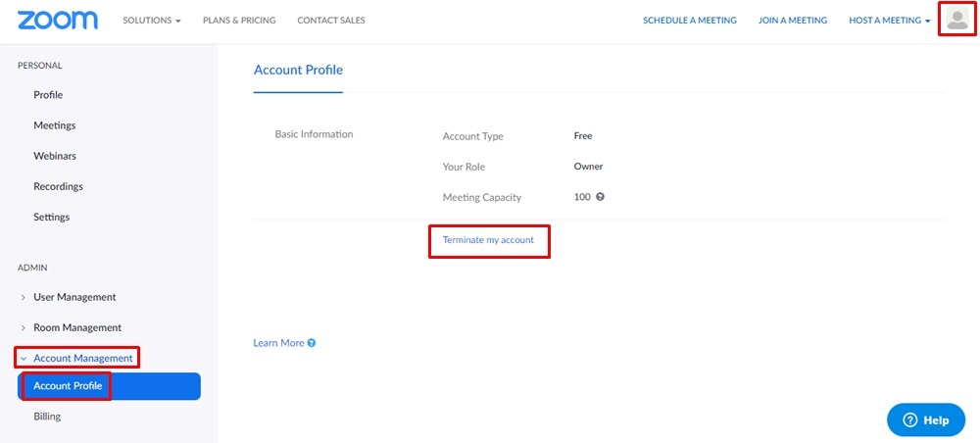Click the Zoom logo

click(58, 20)
